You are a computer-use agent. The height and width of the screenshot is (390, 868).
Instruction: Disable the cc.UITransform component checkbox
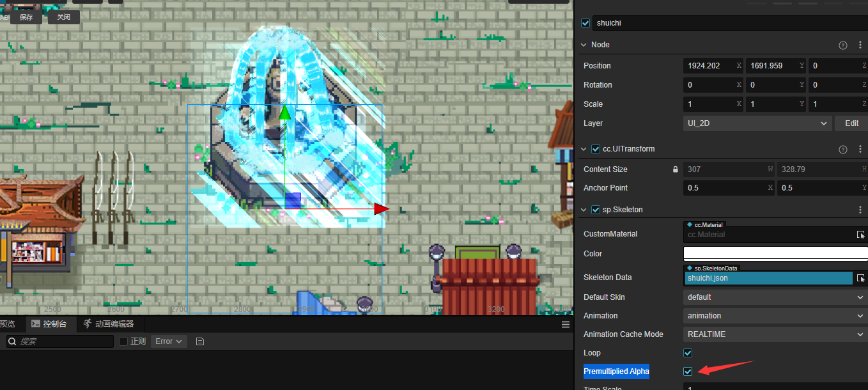coord(596,149)
